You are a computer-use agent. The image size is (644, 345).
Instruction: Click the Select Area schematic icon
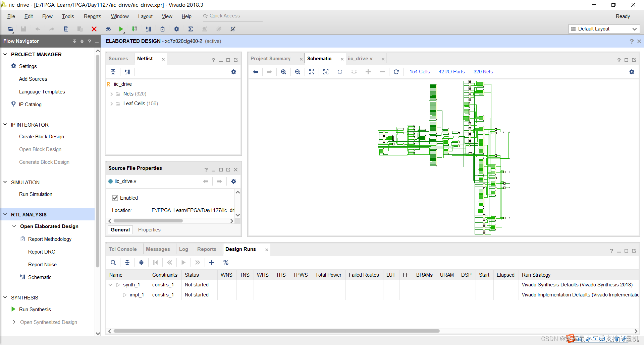click(326, 72)
